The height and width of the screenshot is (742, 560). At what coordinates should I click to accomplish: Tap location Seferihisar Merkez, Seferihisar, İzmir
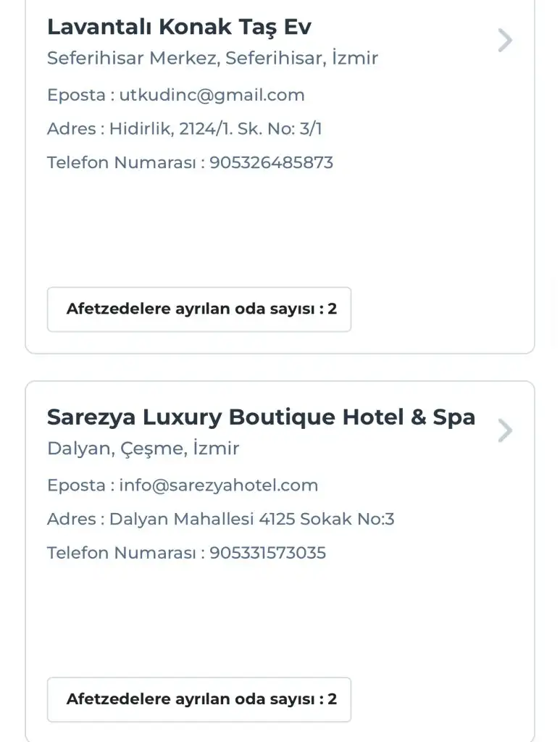coord(212,58)
